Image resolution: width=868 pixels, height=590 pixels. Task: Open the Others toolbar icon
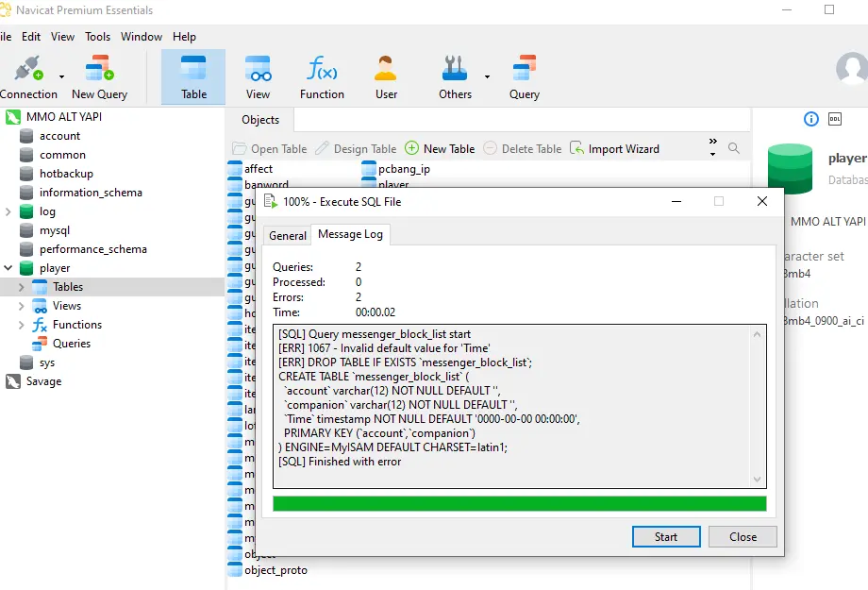[x=455, y=70]
